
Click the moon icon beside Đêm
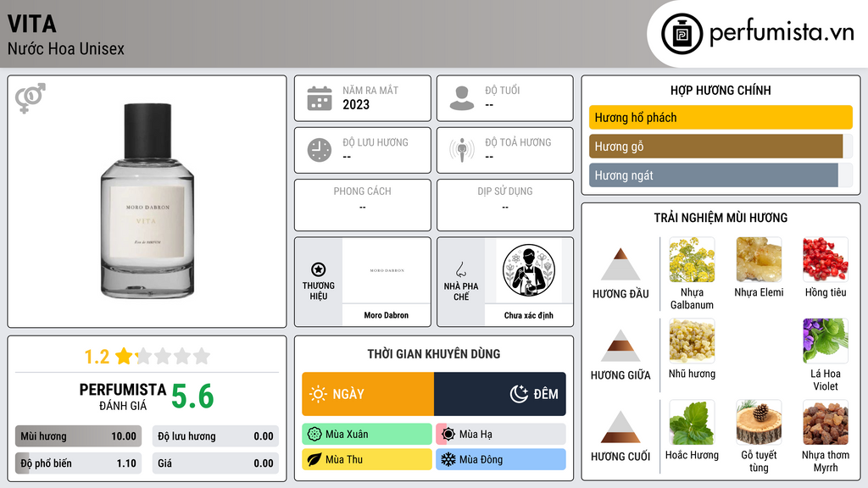click(519, 394)
